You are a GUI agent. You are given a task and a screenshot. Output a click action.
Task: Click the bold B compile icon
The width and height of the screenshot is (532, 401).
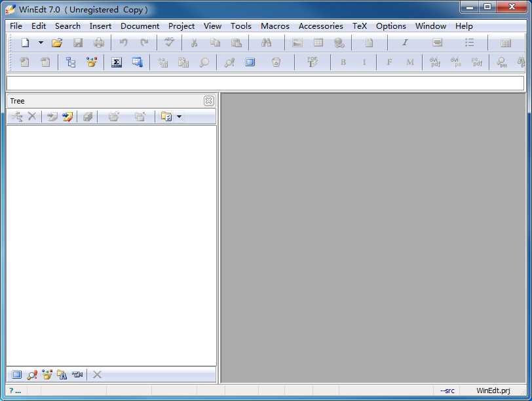(343, 62)
